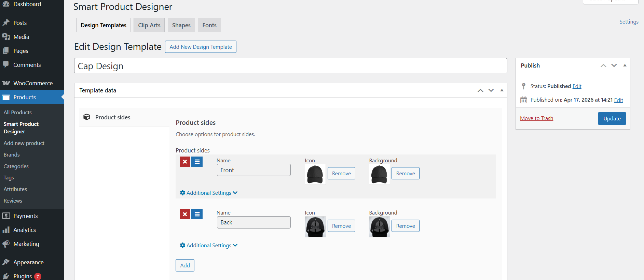Add a new product side

[x=185, y=265]
